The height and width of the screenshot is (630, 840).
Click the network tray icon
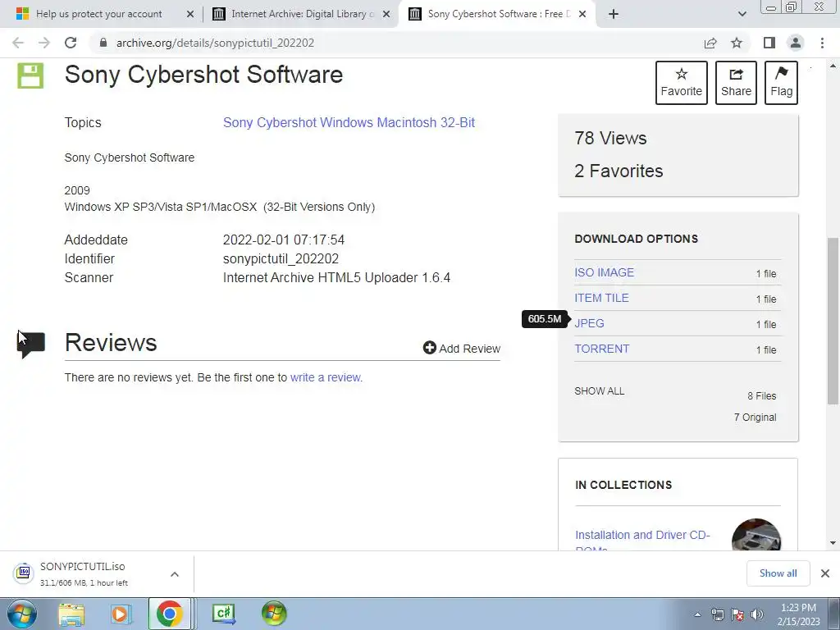[x=717, y=614]
